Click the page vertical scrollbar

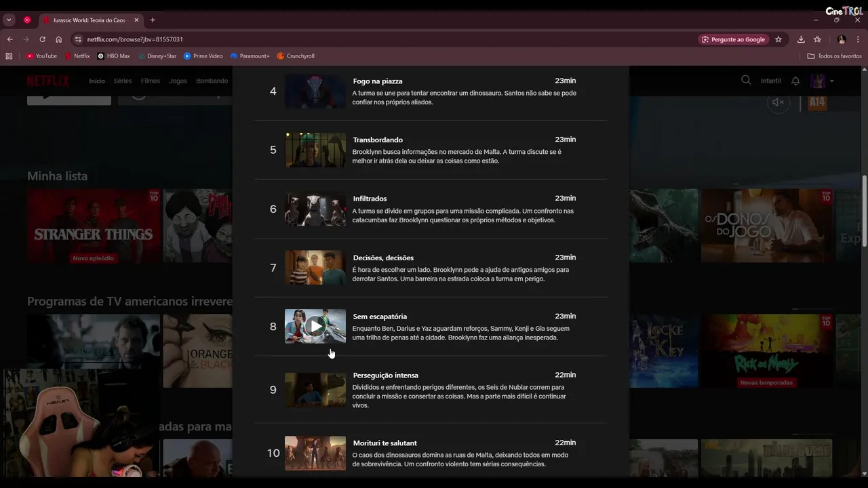[x=864, y=211]
